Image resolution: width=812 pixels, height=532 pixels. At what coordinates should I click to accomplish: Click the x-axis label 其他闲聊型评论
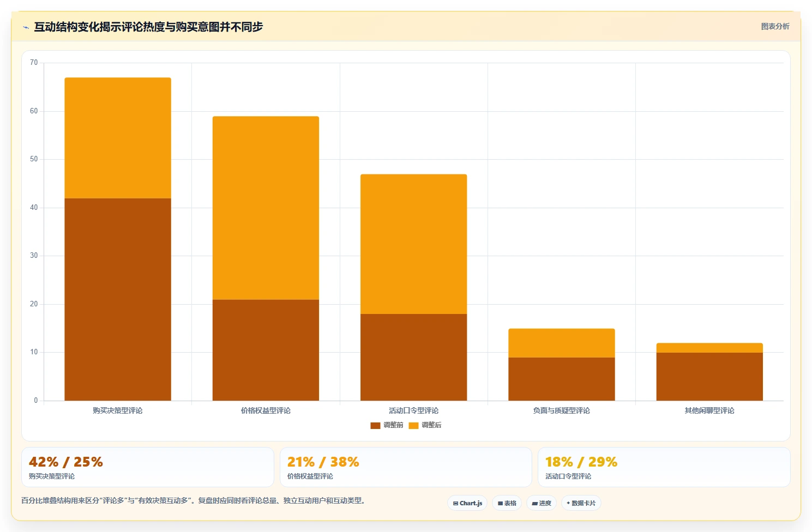(709, 410)
